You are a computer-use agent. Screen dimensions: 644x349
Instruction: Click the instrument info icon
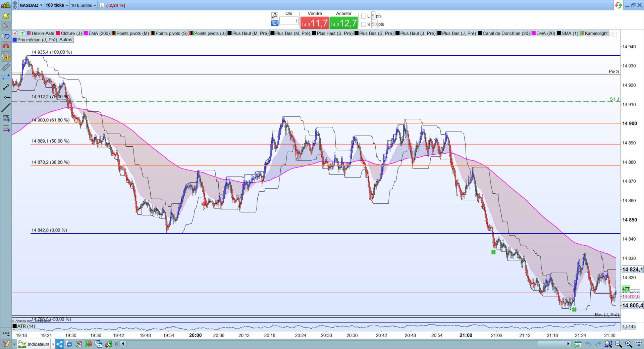pyautogui.click(x=102, y=5)
